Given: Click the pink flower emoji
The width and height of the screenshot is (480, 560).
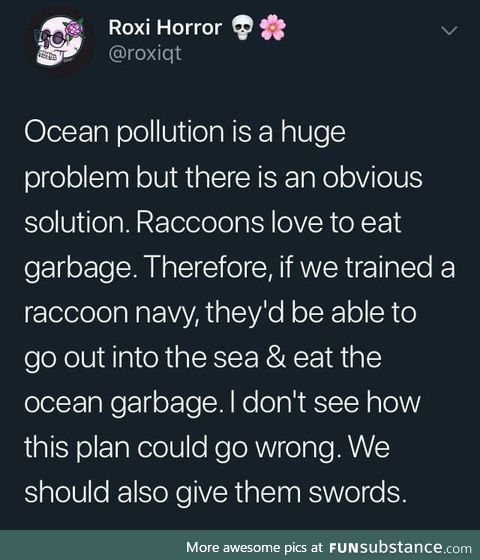Looking at the screenshot, I should point(272,28).
